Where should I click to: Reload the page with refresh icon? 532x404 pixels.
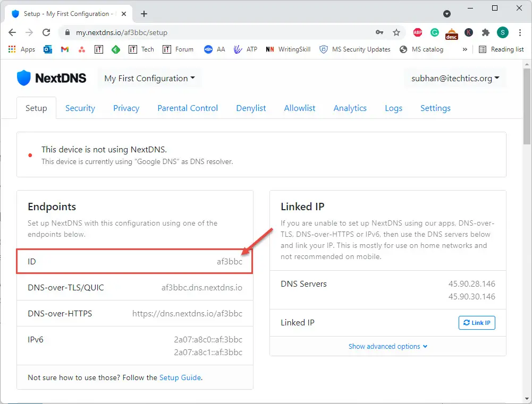click(46, 32)
